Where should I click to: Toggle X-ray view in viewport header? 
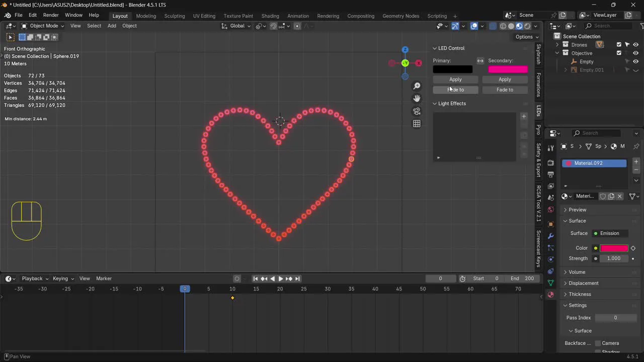pos(493,26)
